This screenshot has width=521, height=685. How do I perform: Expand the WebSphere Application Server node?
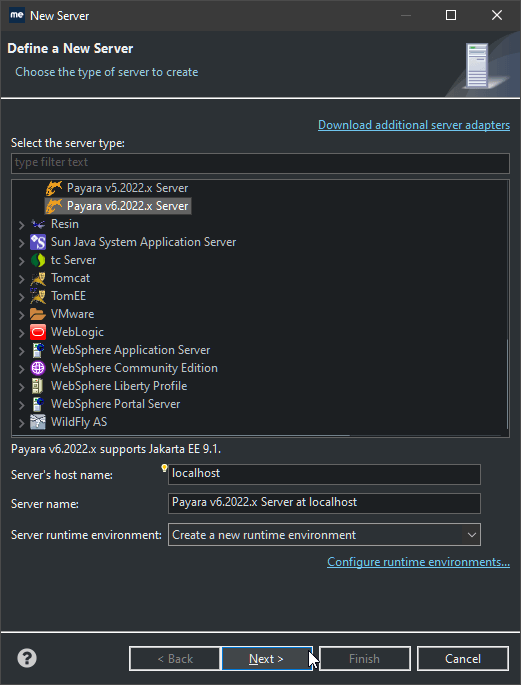[x=21, y=351]
